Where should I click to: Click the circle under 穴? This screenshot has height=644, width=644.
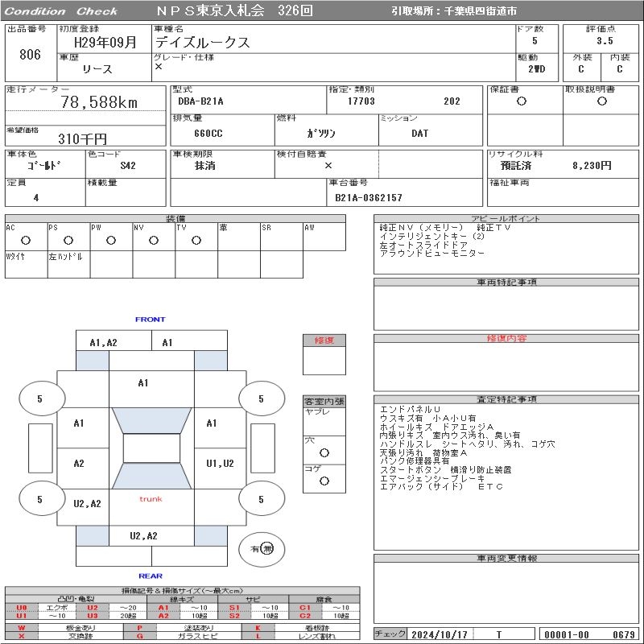(x=324, y=453)
